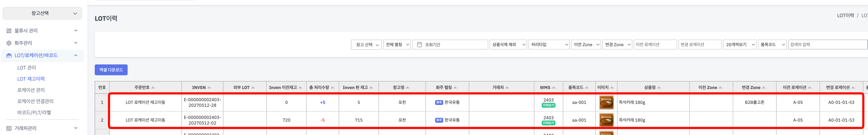
Task: Click the calendar icon in 조회기간 field
Action: click(x=420, y=45)
